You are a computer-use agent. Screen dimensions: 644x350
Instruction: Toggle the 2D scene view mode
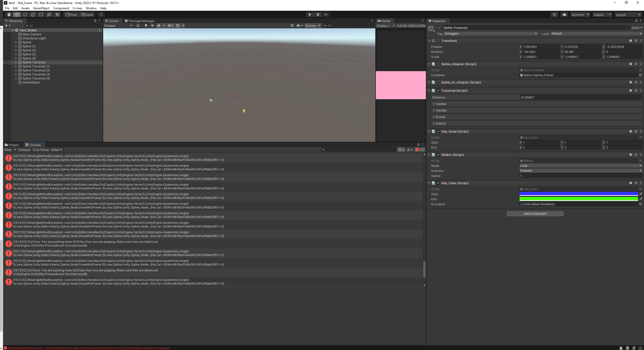(138, 26)
